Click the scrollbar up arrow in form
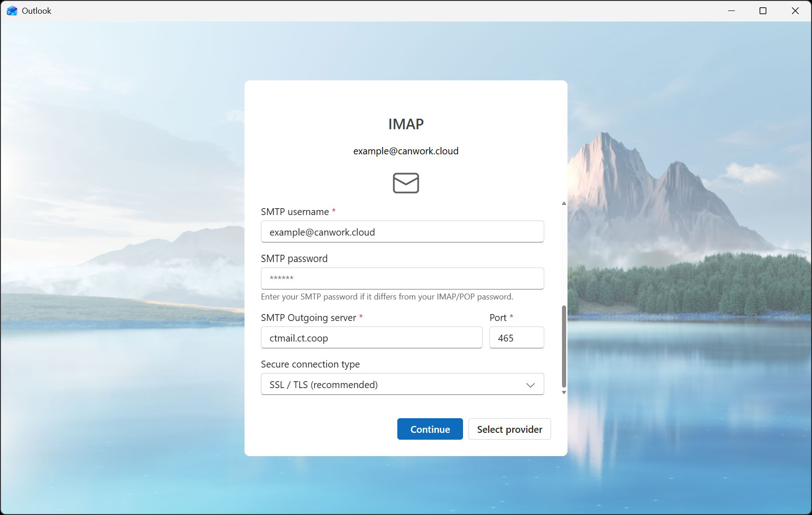The width and height of the screenshot is (812, 515). [564, 204]
